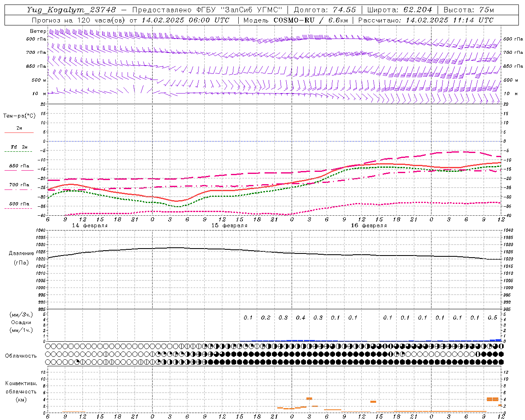525x420 pixels.
Task: Click the 1020 value on left pressure axis
Action: pos(41,259)
